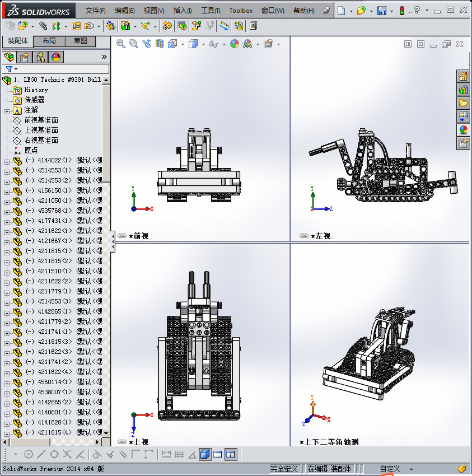Expand the component 4144022<1> node
Image resolution: width=472 pixels, height=476 pixels.
pos(7,162)
